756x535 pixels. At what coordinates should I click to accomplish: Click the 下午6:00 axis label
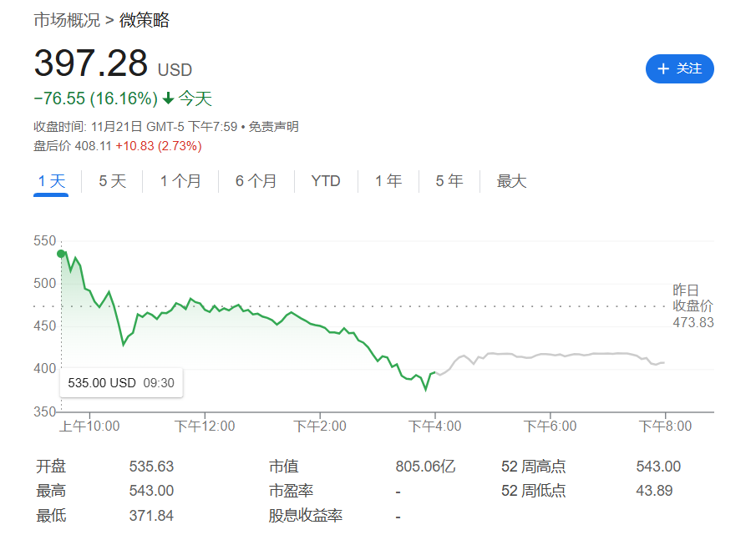[551, 426]
